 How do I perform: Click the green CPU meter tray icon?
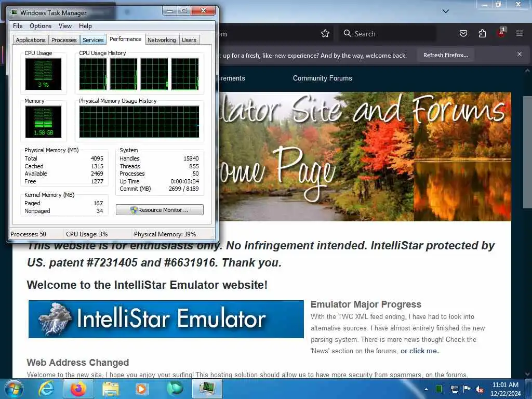[x=438, y=389]
